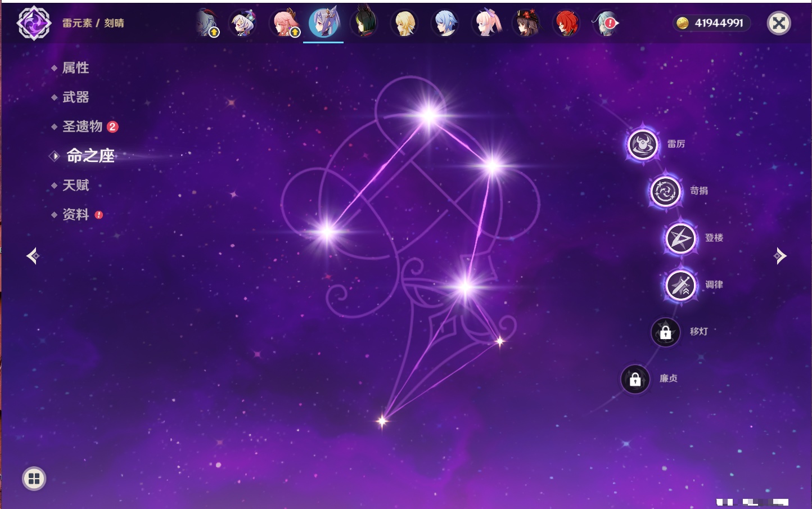The width and height of the screenshot is (812, 509).
Task: Click the locked 移灯 constellation node
Action: click(665, 332)
